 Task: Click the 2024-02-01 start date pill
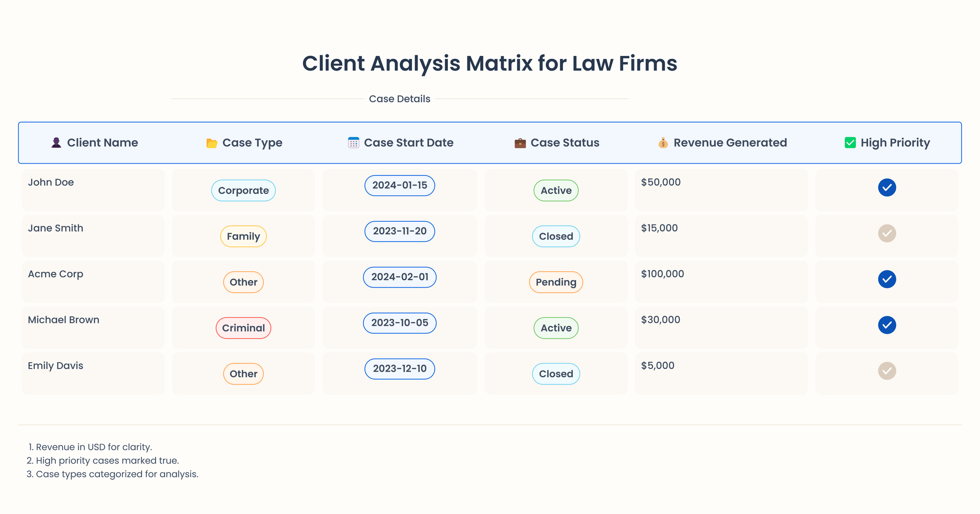point(400,277)
